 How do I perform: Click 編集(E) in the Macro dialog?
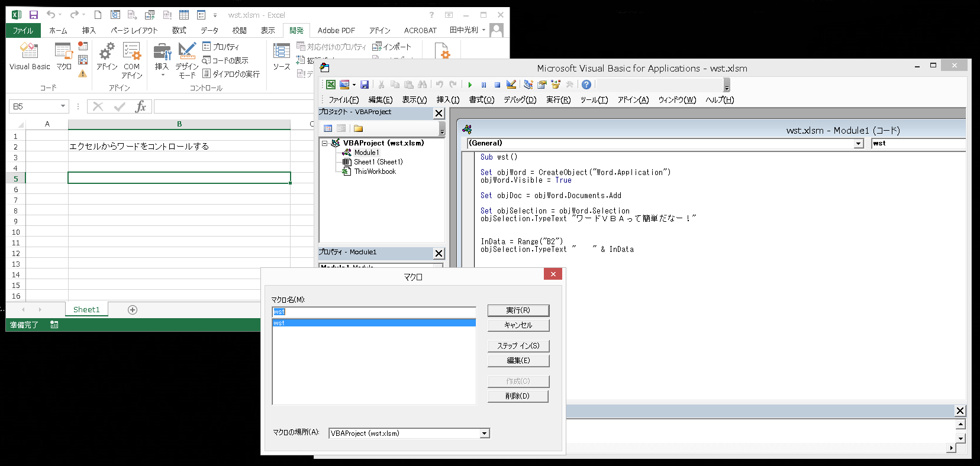click(x=518, y=361)
